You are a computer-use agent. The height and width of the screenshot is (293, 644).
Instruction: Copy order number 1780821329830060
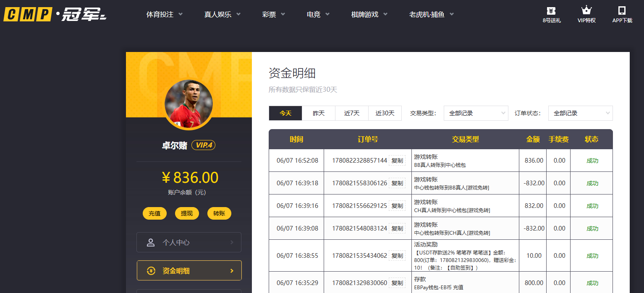pos(397,283)
